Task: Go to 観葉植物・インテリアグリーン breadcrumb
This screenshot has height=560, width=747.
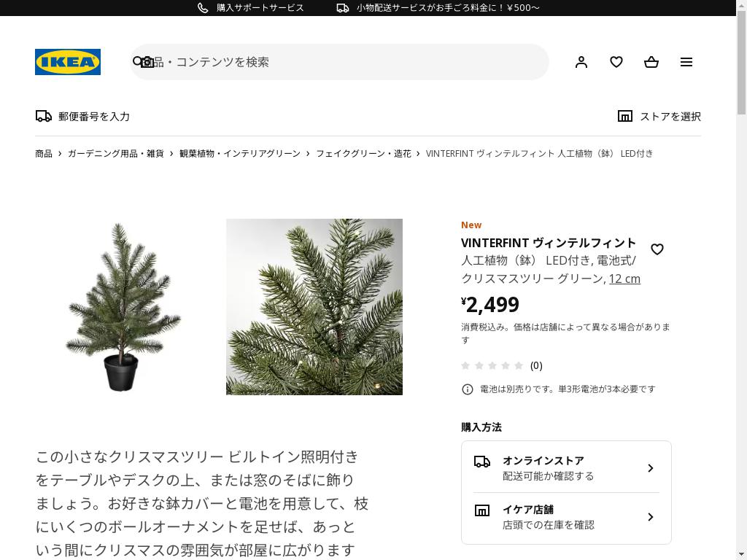Action: pos(240,153)
